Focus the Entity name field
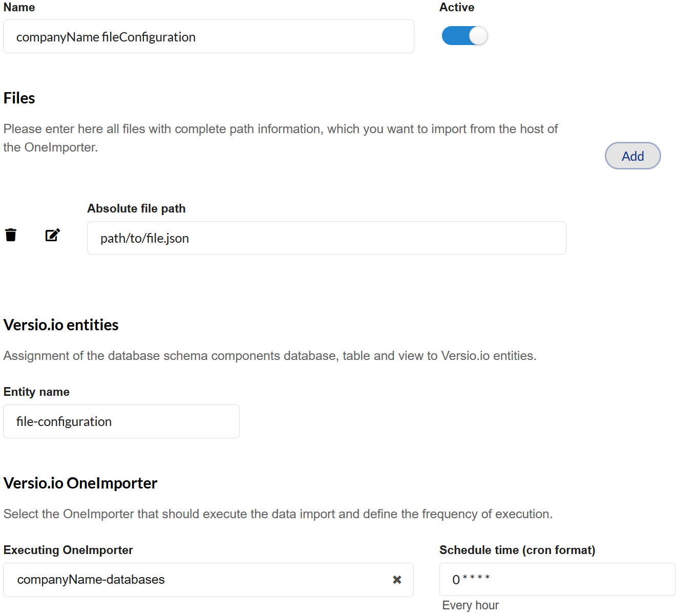This screenshot has width=677, height=616. click(121, 421)
